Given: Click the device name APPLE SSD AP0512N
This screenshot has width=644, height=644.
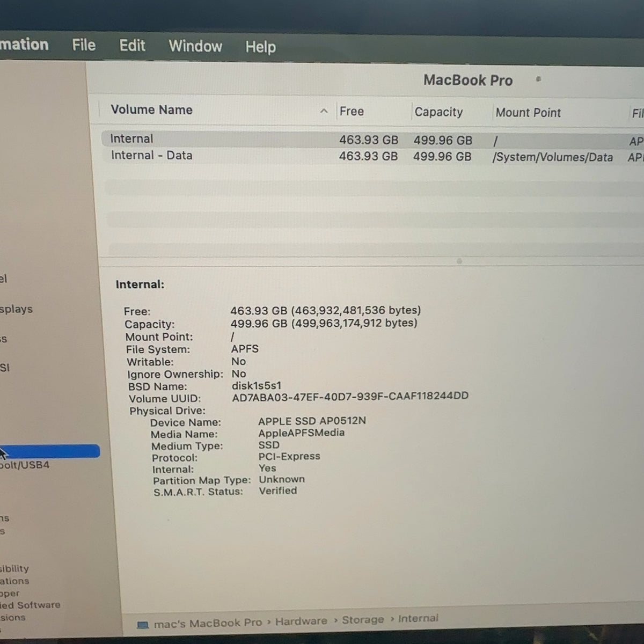Looking at the screenshot, I should [x=312, y=421].
